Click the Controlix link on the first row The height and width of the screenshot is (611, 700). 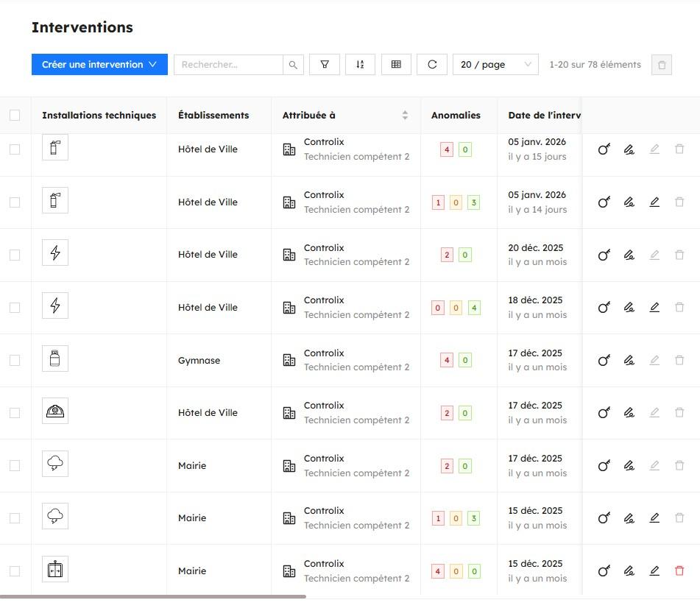click(x=325, y=141)
